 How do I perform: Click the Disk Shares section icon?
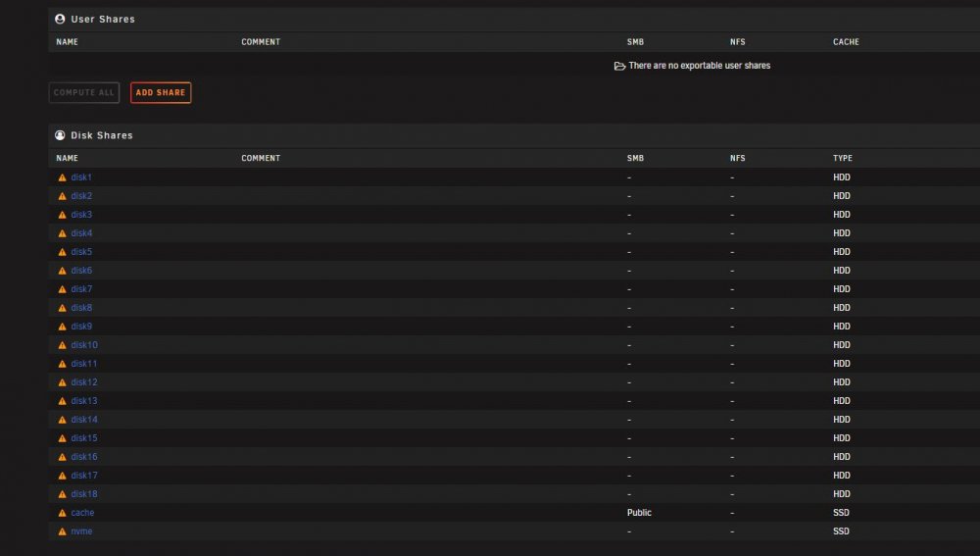coord(60,135)
